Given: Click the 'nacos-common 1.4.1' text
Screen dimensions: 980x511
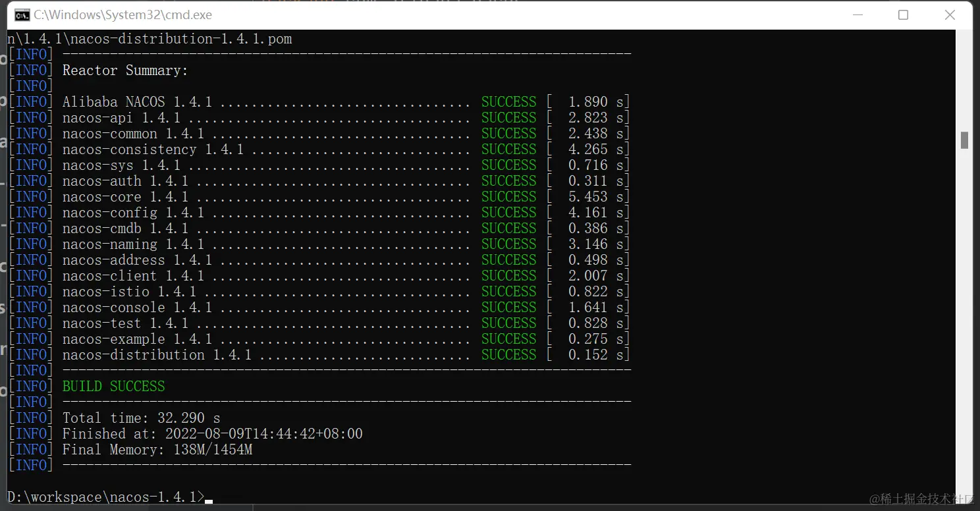Looking at the screenshot, I should coord(133,134).
